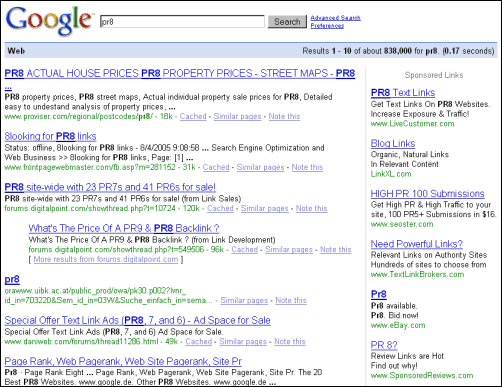Open the Preferences link
Image resolution: width=502 pixels, height=387 pixels.
(x=327, y=26)
